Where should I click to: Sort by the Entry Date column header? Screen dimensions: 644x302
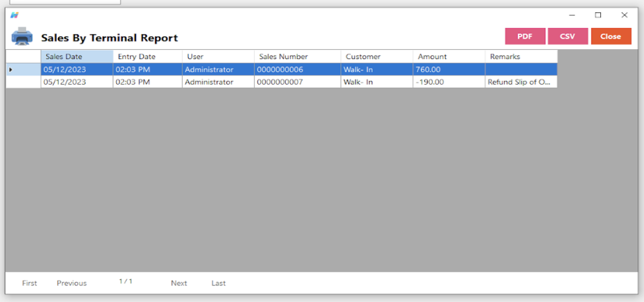coord(148,57)
